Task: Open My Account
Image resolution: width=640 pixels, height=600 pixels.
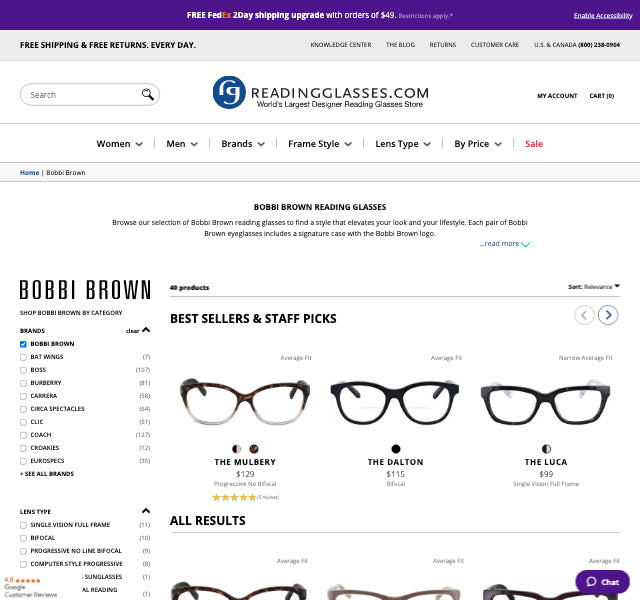Action: (x=557, y=96)
